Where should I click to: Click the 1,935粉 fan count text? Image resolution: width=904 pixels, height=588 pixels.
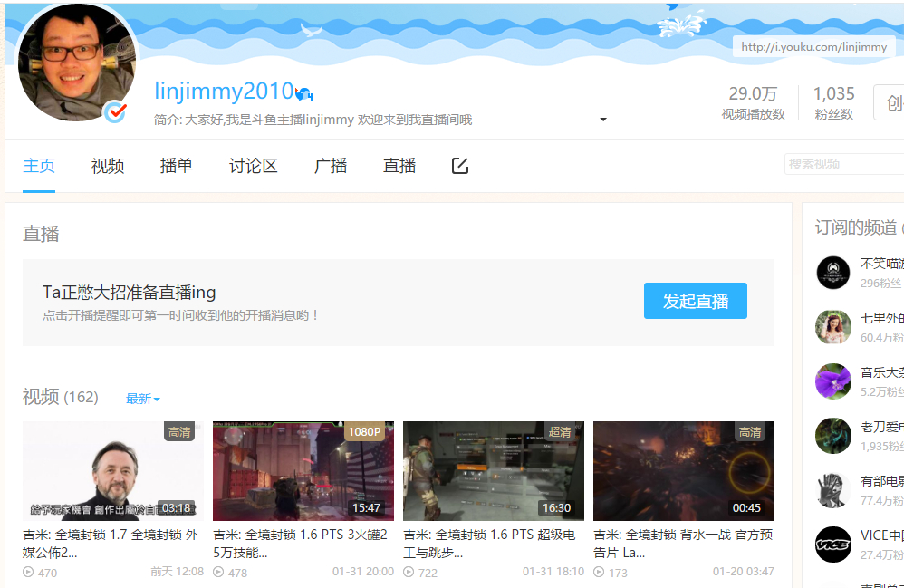[x=882, y=446]
